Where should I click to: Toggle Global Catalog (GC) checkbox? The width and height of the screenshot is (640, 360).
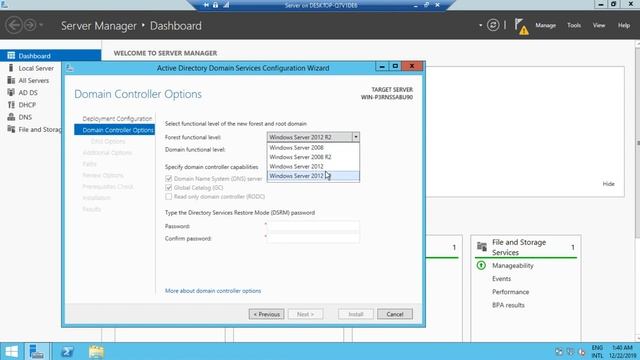click(x=169, y=187)
